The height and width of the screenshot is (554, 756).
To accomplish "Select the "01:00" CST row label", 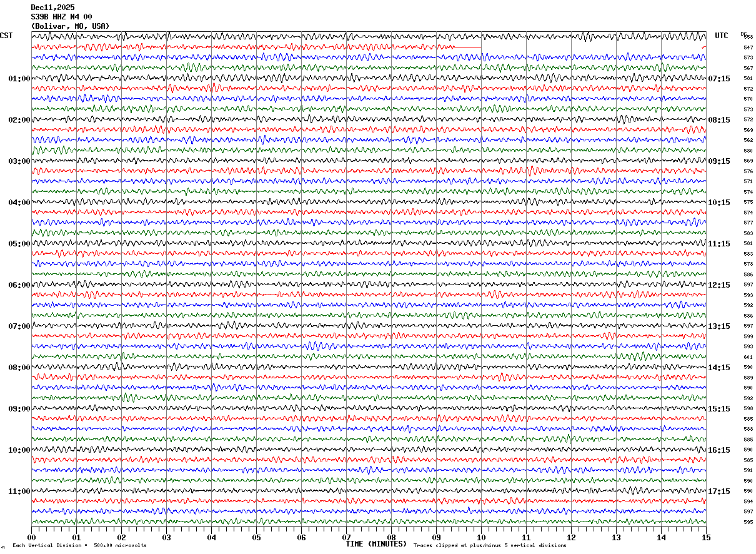I will click(19, 79).
